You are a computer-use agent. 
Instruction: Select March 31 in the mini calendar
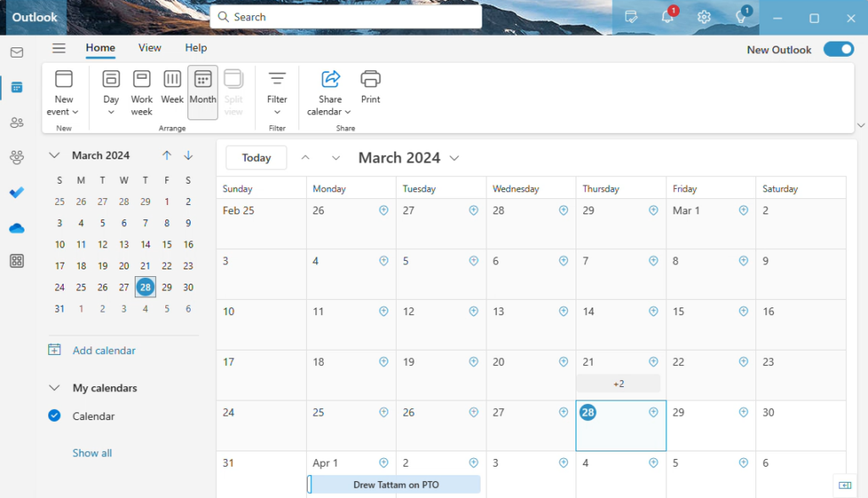coord(60,309)
